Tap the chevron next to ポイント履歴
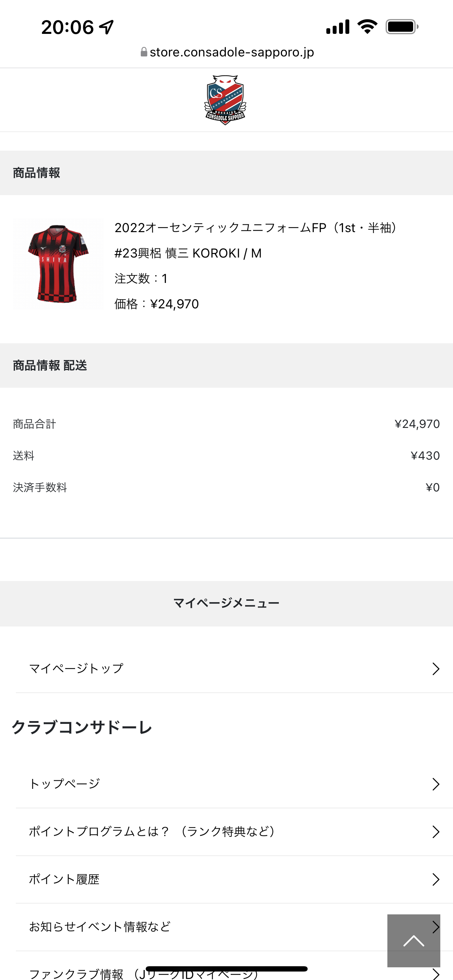Screen dimensions: 453x980 (435, 879)
